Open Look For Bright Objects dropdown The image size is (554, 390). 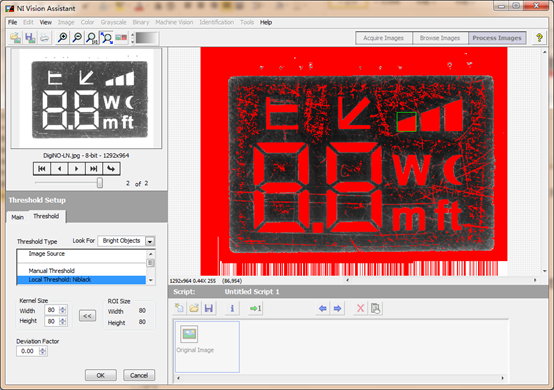coord(150,241)
